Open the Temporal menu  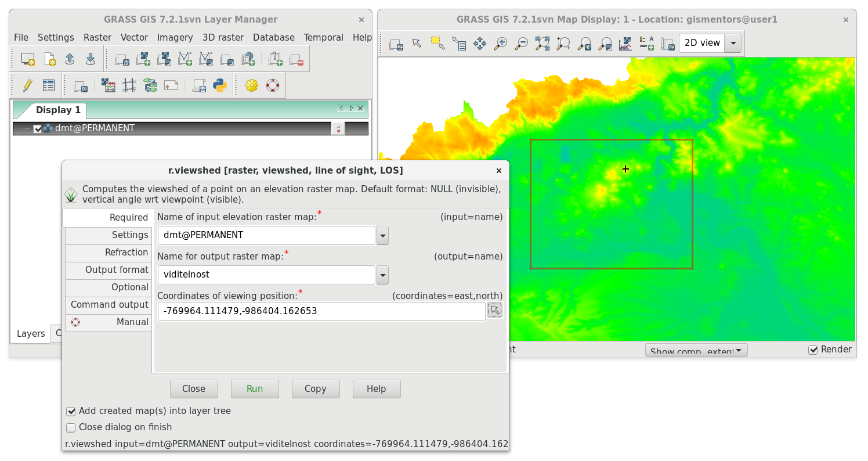(324, 37)
